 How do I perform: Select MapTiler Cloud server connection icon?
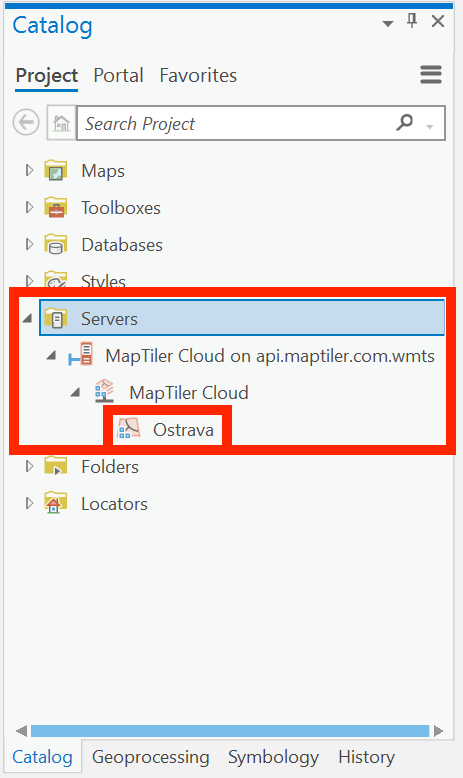coord(80,355)
